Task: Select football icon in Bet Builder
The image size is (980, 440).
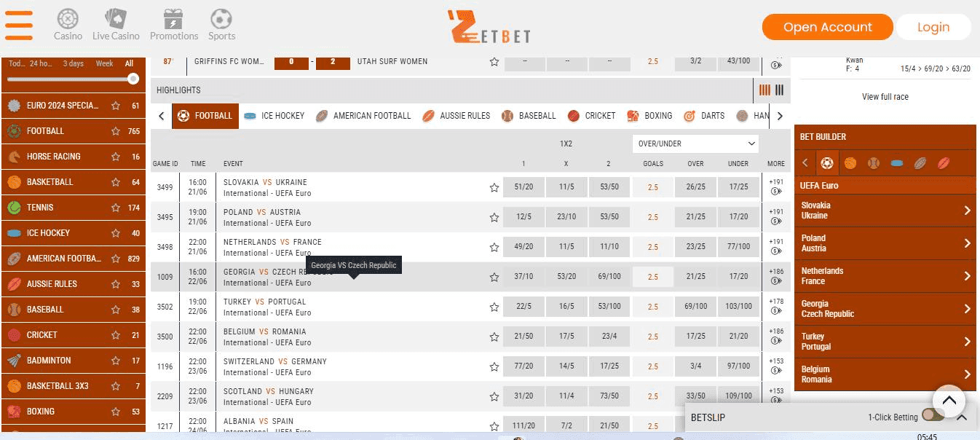Action: pos(826,163)
